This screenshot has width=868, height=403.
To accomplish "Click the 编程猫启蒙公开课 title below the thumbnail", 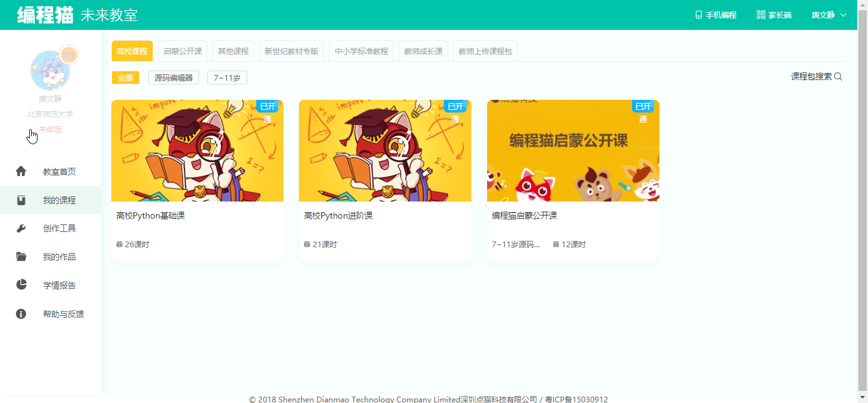I will tap(525, 216).
